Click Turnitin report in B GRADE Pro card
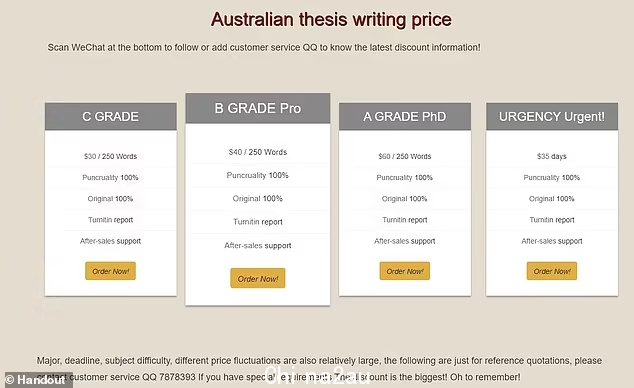 [x=258, y=222]
